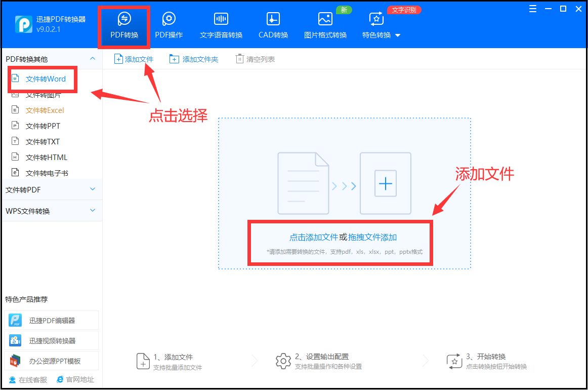Viewport: 588px width, 390px height.
Task: Open the hamburger main menu
Action: pyautogui.click(x=532, y=9)
